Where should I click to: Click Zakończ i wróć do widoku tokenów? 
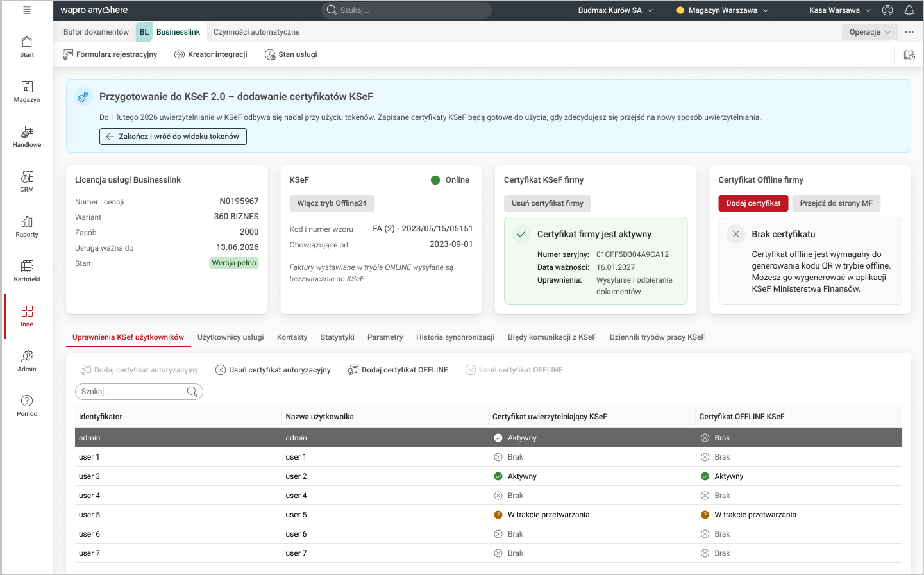tap(173, 137)
